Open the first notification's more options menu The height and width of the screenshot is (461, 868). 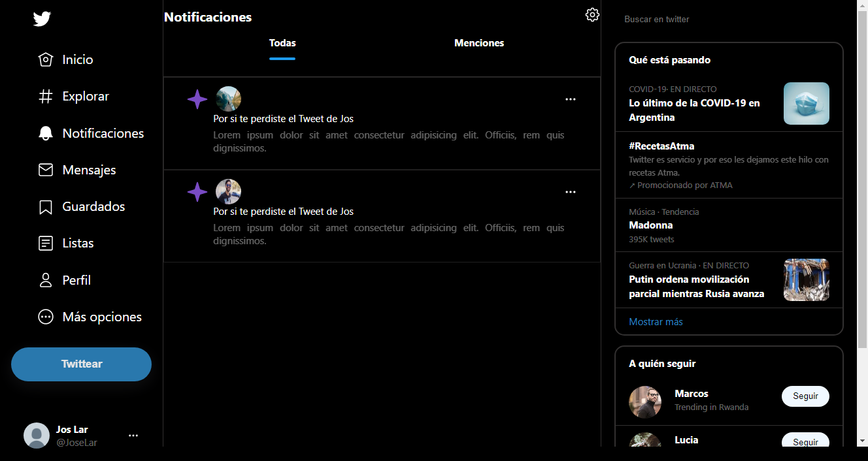570,99
